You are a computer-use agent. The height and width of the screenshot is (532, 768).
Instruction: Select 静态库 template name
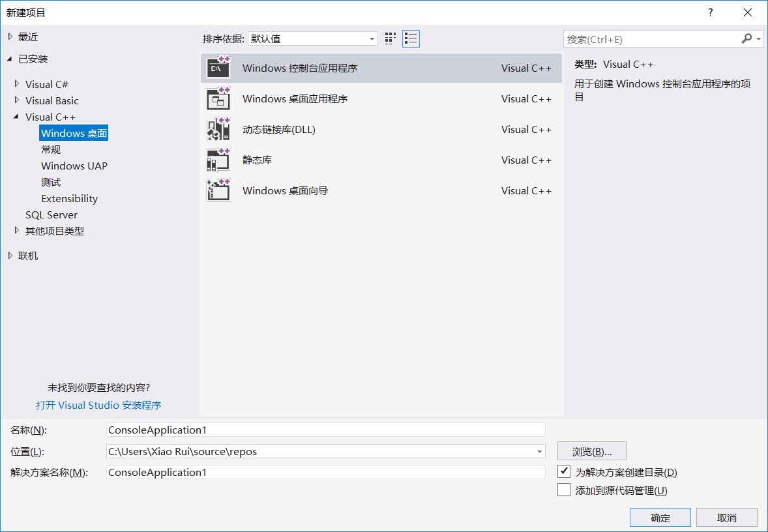pos(257,160)
